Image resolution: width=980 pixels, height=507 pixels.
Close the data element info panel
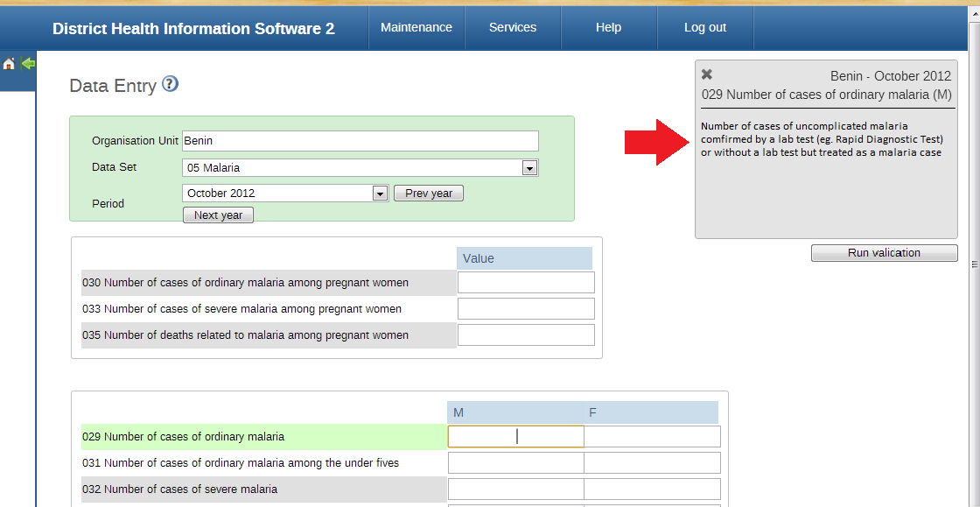pos(707,75)
